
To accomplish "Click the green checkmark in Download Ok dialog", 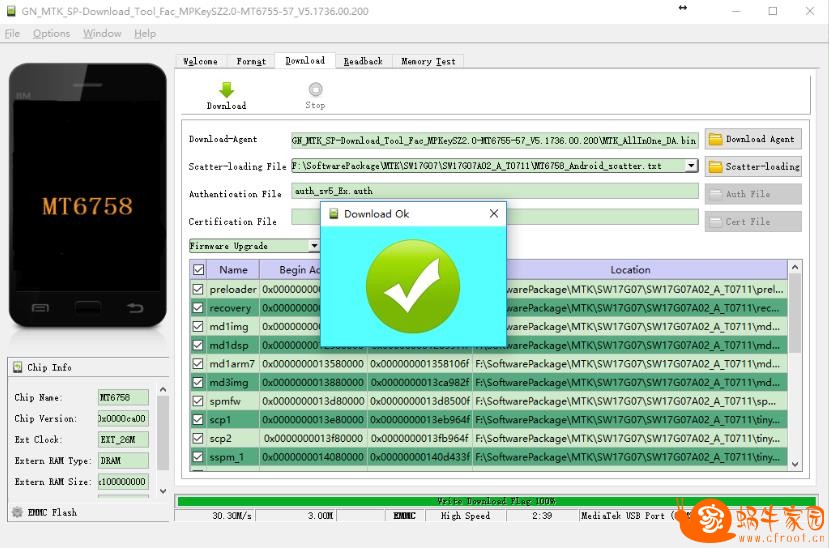I will click(x=413, y=286).
